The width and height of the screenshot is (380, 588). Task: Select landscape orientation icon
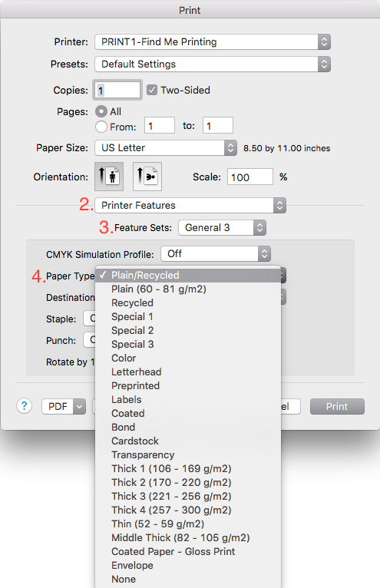(147, 177)
